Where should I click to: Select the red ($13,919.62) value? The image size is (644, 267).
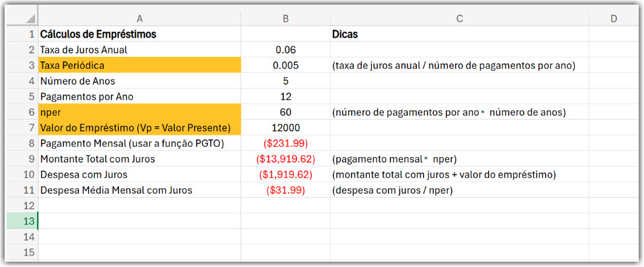click(x=285, y=159)
